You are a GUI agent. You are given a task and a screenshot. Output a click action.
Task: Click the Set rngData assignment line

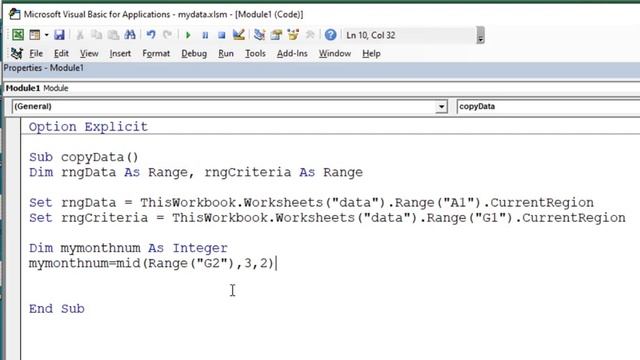click(x=311, y=202)
